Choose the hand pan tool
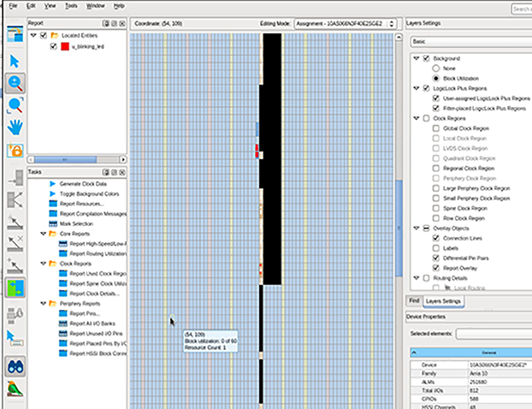 click(x=15, y=128)
